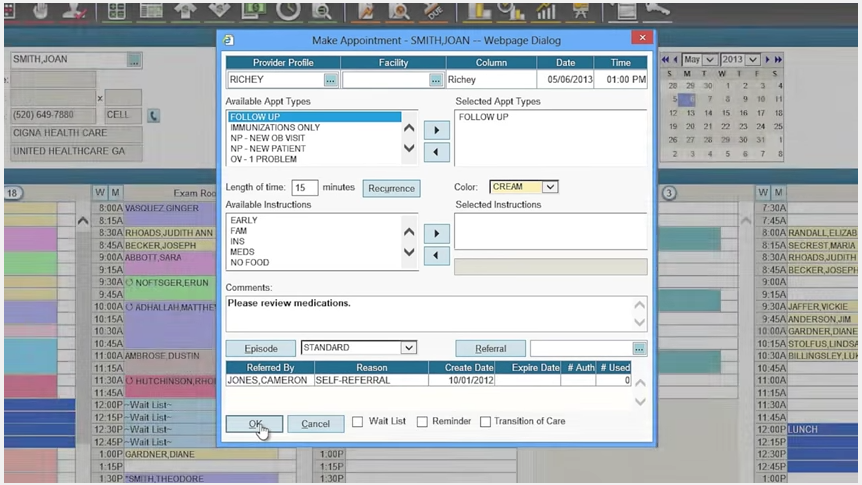862x485 pixels.
Task: Select NO FOOD from available instructions
Action: [x=250, y=263]
